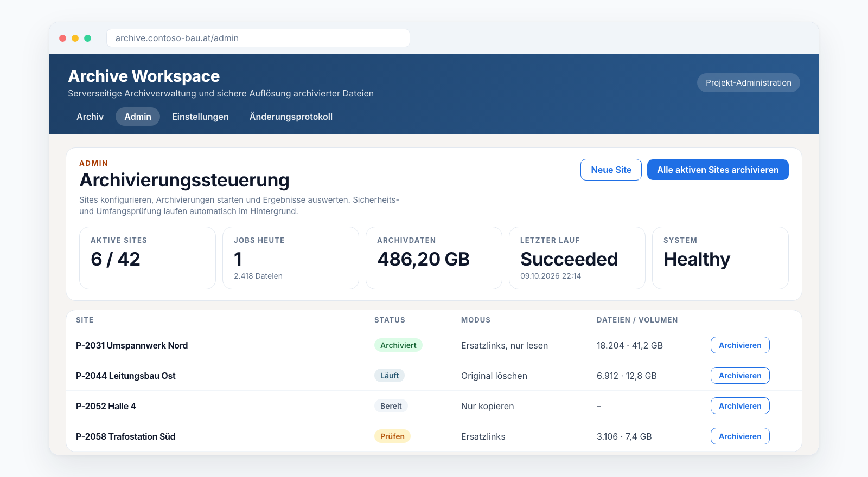Click the Status column header
The height and width of the screenshot is (477, 868).
390,320
